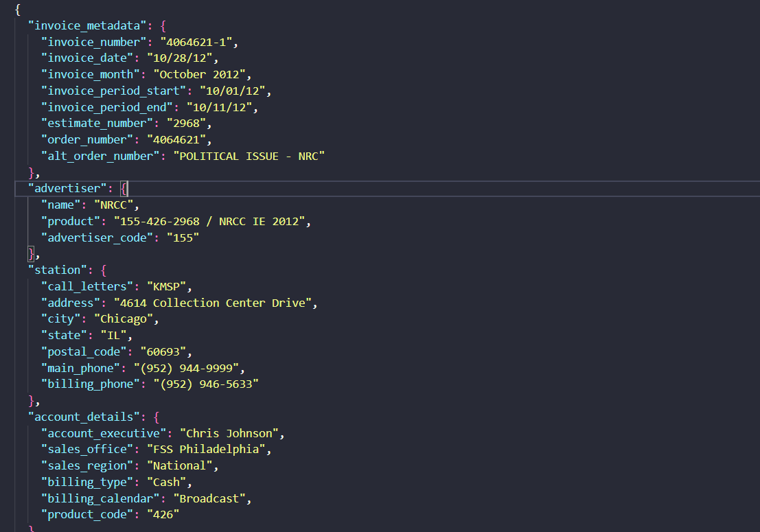Image resolution: width=760 pixels, height=532 pixels.
Task: Click the sales office value "FSS Philadelphia"
Action: pos(207,450)
